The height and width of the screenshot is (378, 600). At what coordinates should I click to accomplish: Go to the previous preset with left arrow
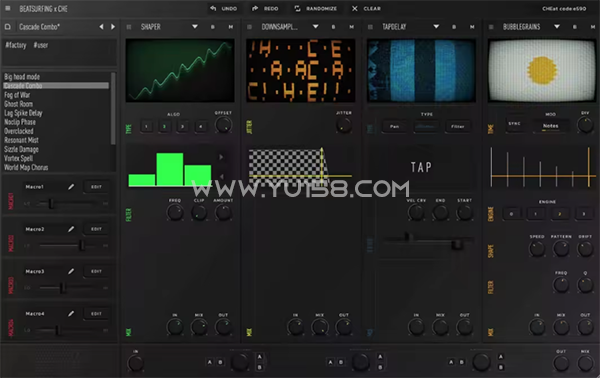click(101, 27)
